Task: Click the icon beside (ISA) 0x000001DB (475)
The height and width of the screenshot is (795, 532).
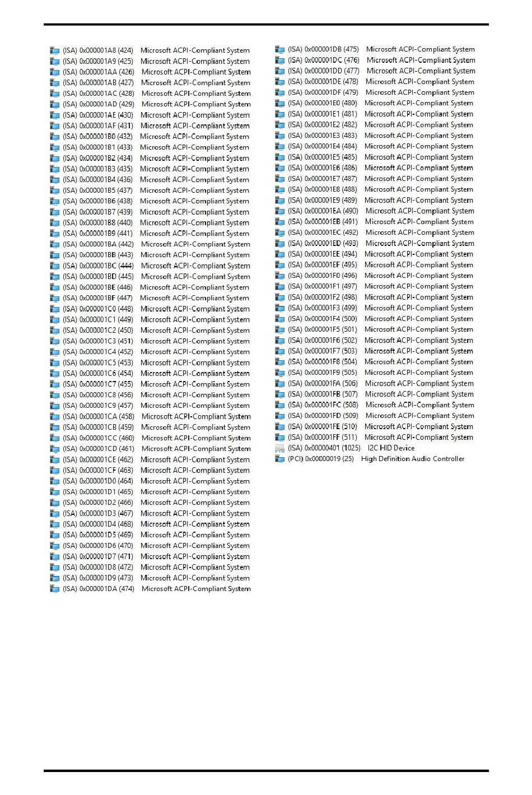Action: pyautogui.click(x=280, y=49)
